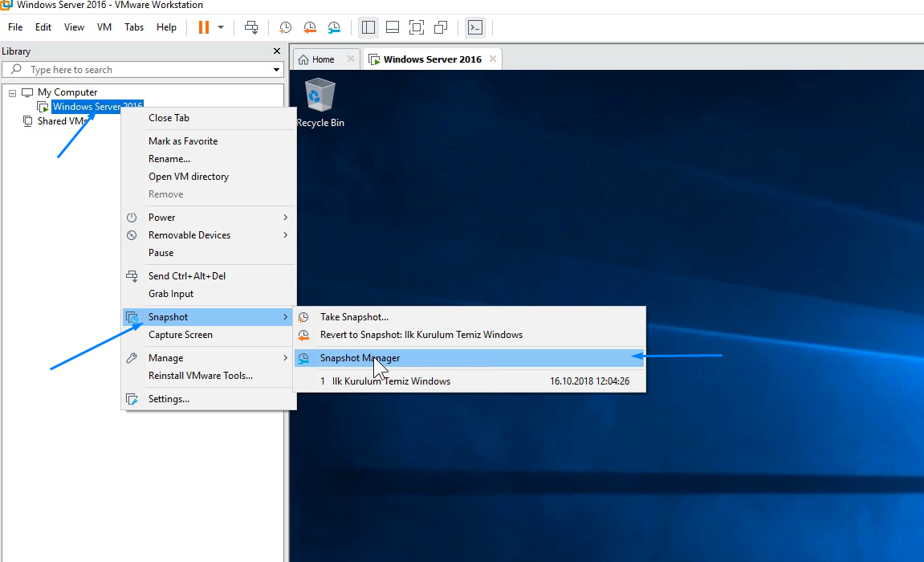Choose Send Ctrl+Alt+Del in context menu
The width and height of the screenshot is (924, 562).
[209, 275]
